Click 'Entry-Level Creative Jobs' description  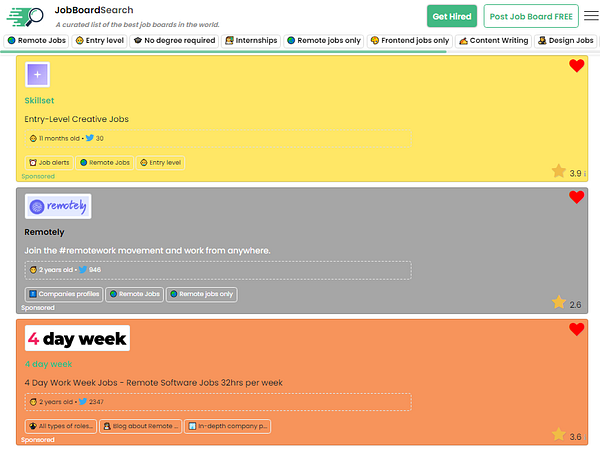(x=77, y=119)
